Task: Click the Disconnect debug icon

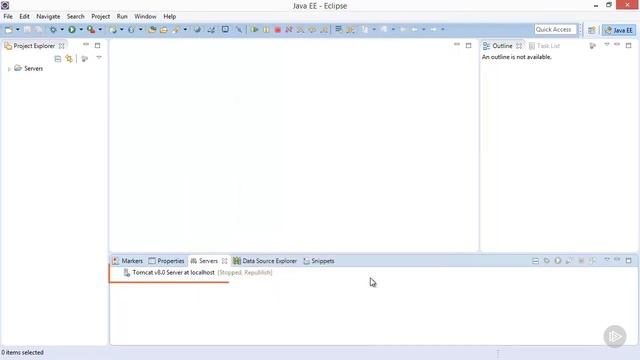Action: point(289,29)
